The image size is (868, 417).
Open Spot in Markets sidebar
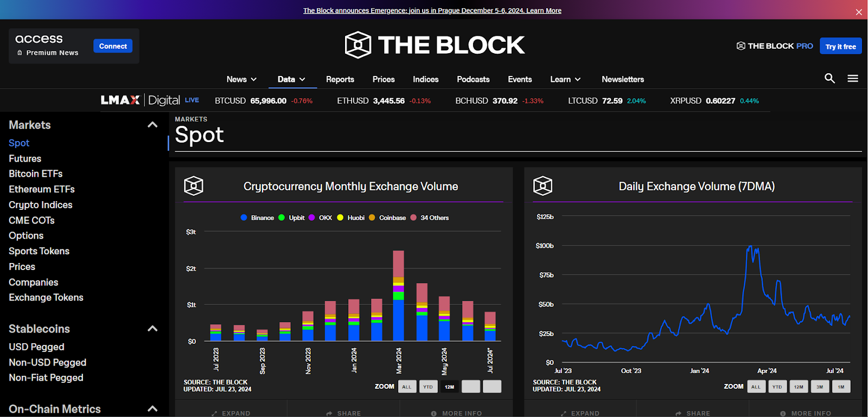[x=19, y=143]
